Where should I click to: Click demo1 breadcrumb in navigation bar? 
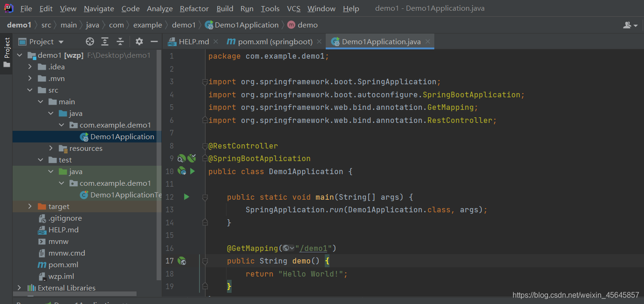click(x=19, y=25)
